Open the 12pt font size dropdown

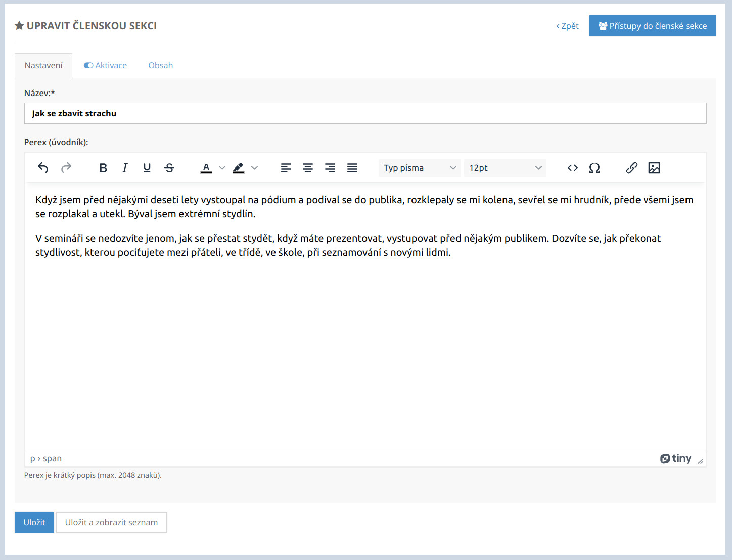(505, 168)
